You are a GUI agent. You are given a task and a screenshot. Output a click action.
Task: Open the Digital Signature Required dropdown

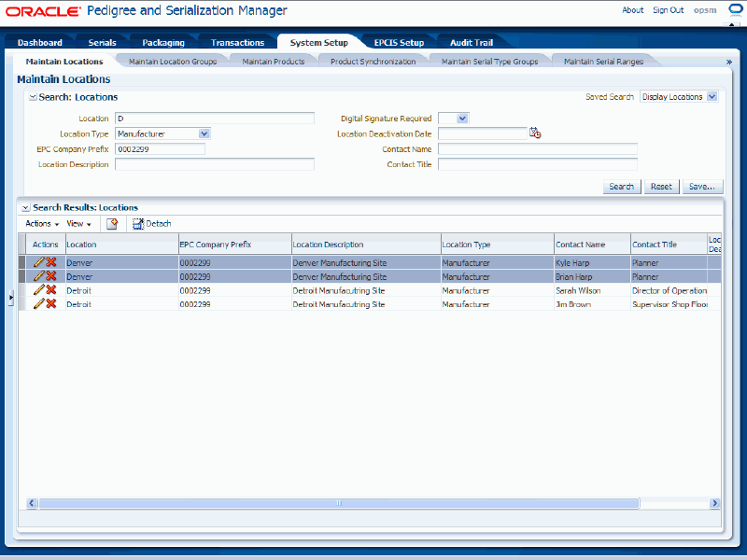[x=462, y=119]
